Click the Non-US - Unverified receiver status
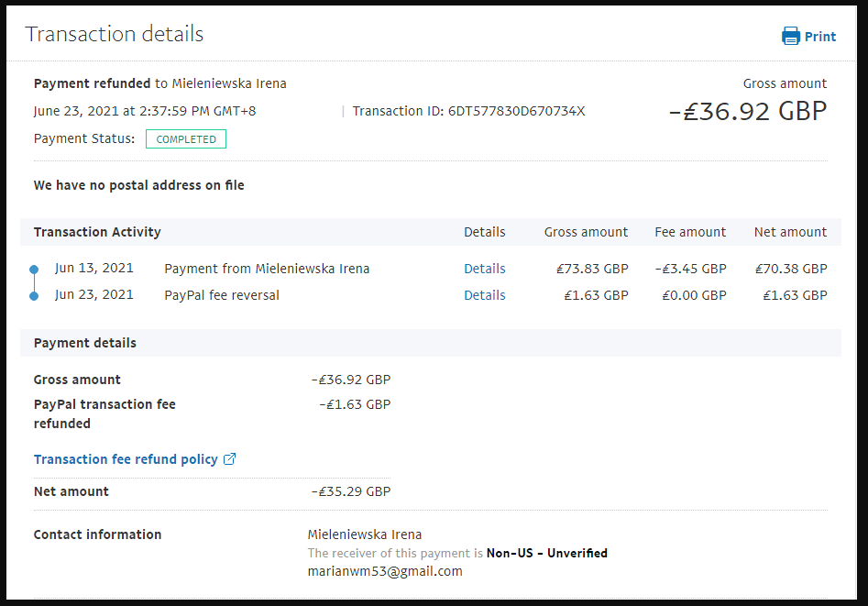Screen dimensions: 868x606 pos(546,553)
